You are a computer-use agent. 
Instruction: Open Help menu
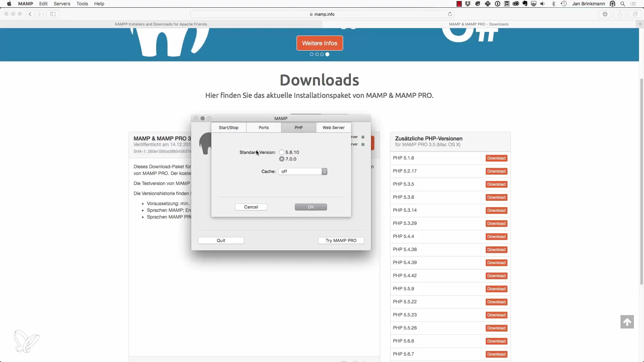[x=99, y=4]
